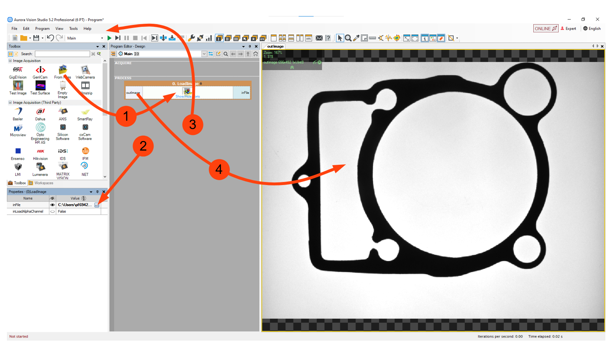Select the GigEVision acquisition tool

pyautogui.click(x=18, y=71)
